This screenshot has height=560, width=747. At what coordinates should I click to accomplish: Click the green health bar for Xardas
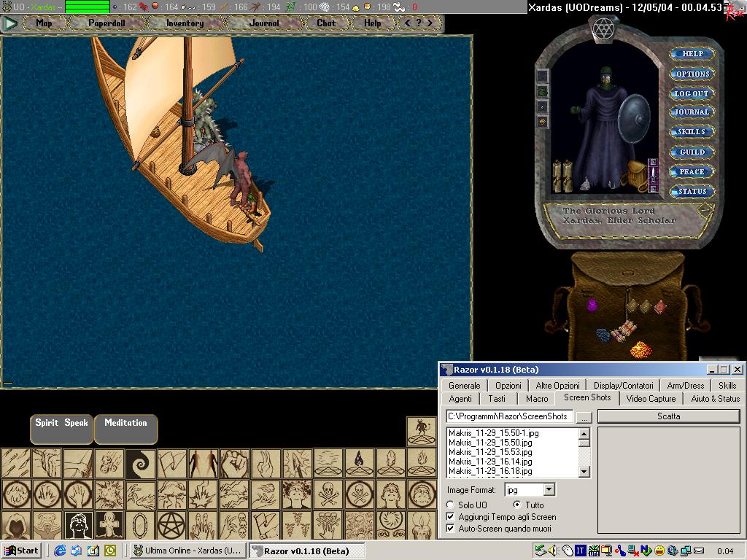coord(88,7)
